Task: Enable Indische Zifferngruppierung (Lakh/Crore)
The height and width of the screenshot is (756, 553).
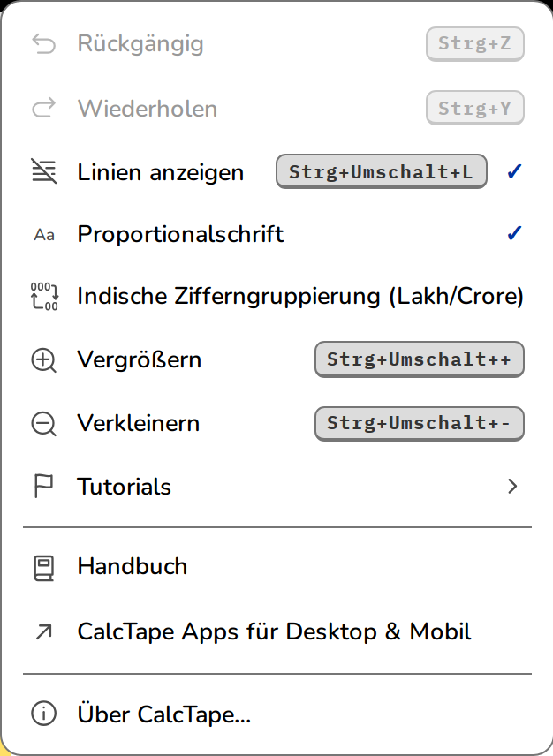Action: [277, 296]
